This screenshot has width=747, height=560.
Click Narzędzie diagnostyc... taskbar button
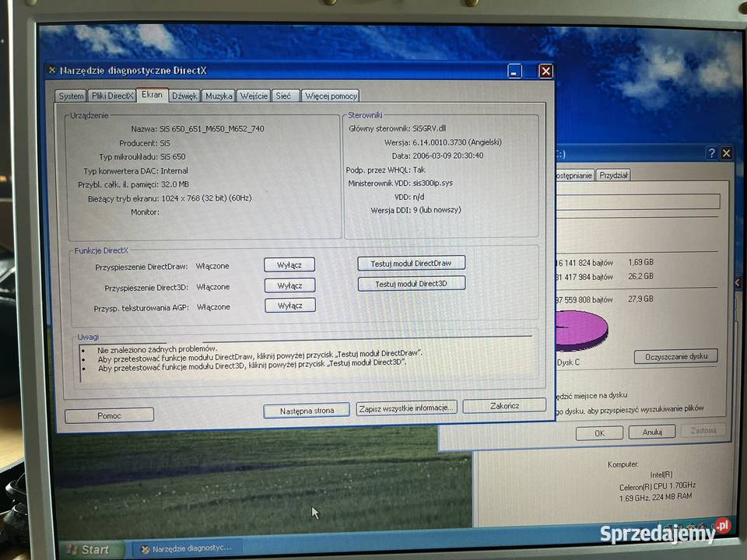point(188,548)
